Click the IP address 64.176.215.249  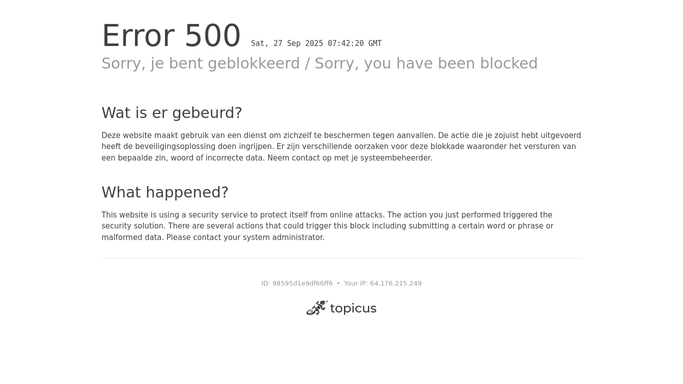396,283
